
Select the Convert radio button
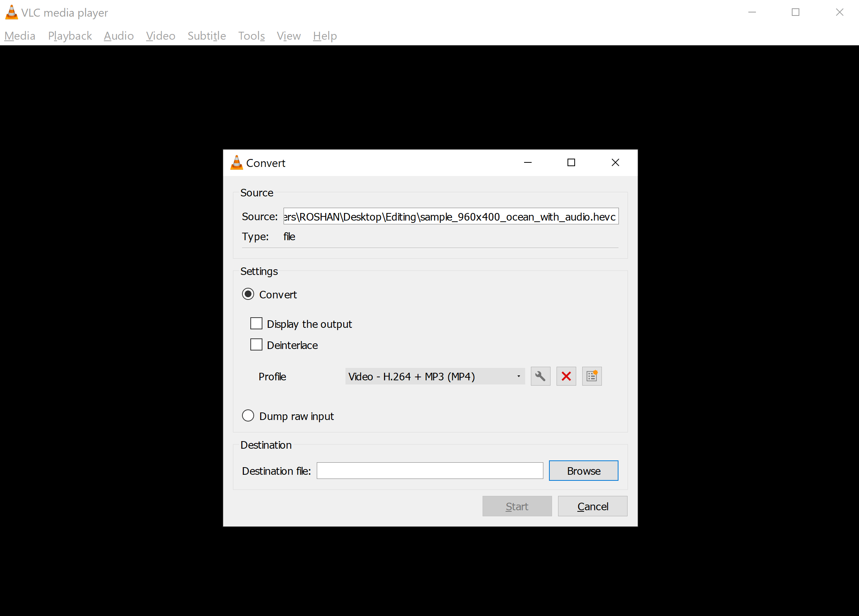coord(248,294)
